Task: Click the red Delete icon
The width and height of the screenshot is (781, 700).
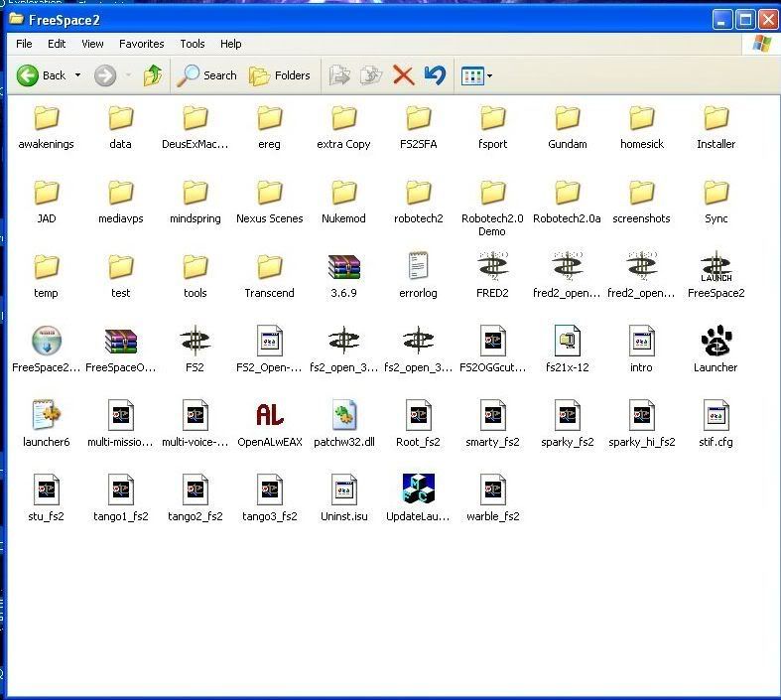Action: click(x=404, y=75)
